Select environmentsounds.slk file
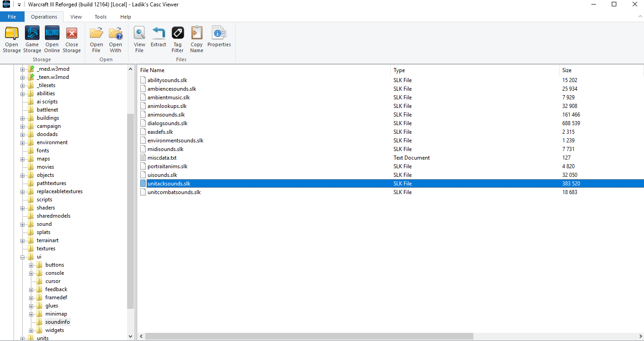 tap(175, 141)
